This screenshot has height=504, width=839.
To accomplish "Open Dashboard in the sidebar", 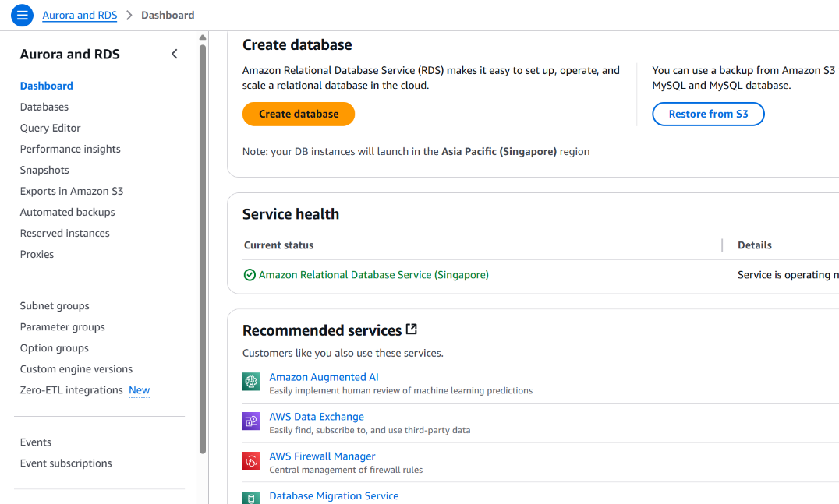I will tap(47, 86).
